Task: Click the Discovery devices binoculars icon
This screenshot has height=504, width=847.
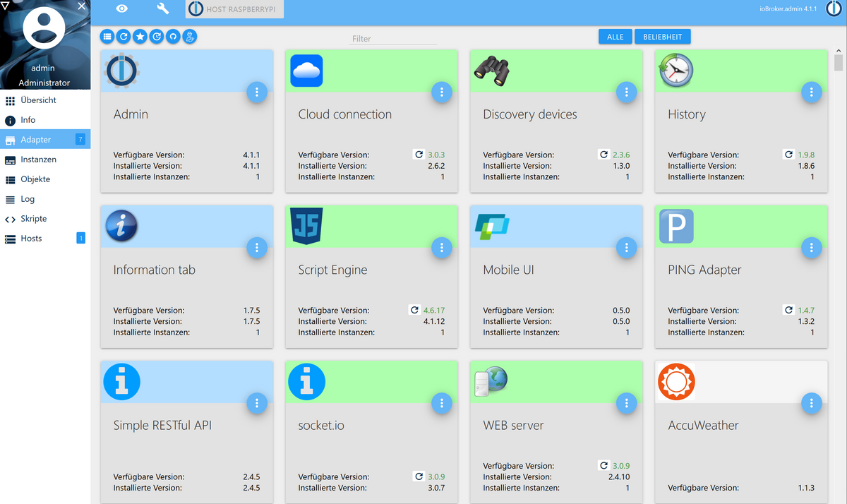Action: [x=492, y=71]
